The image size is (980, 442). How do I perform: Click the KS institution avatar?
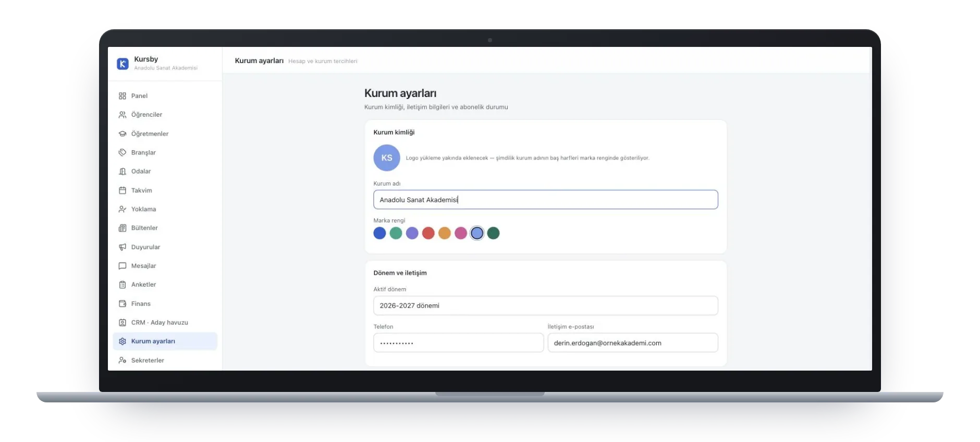[387, 158]
